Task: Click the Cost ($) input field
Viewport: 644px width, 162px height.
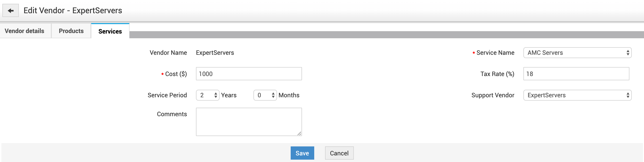Action: tap(249, 74)
